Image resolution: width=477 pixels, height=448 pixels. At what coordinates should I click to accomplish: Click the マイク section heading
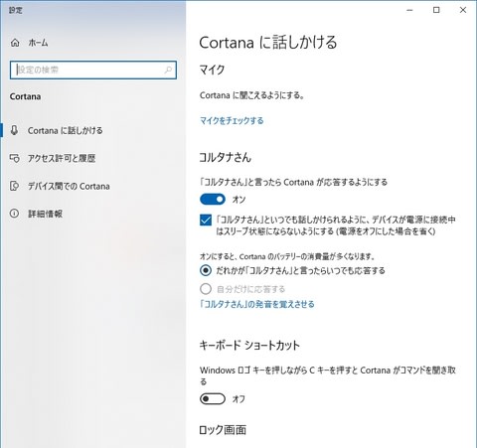212,70
